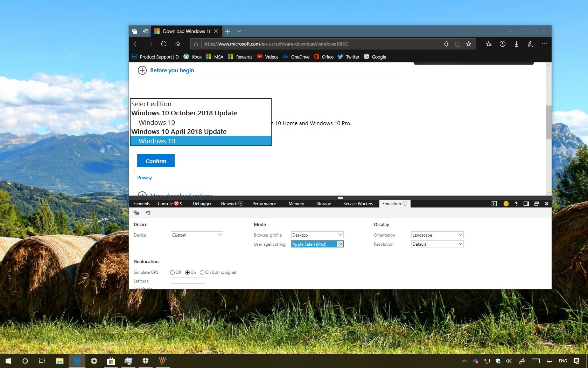Refresh the current page
Image resolution: width=588 pixels, height=368 pixels.
tap(164, 44)
